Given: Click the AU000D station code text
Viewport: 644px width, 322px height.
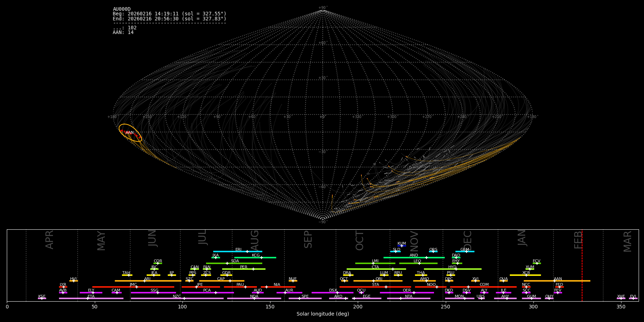Looking at the screenshot, I should (122, 9).
